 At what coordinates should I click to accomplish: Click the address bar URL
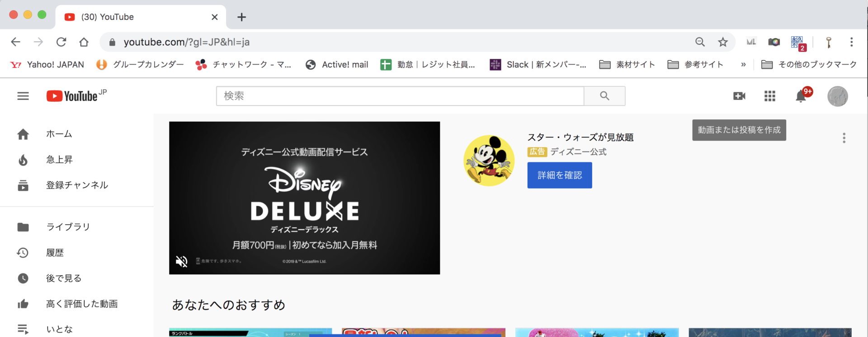pyautogui.click(x=187, y=42)
